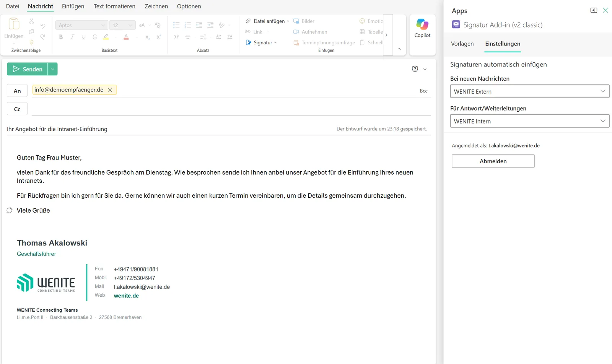
Task: Click the Senden button
Action: click(x=27, y=69)
